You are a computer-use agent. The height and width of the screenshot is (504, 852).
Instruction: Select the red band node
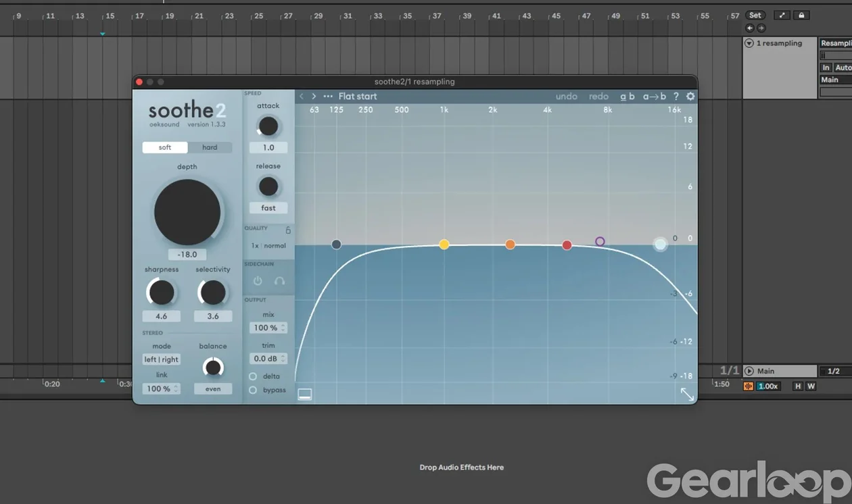[x=567, y=245]
